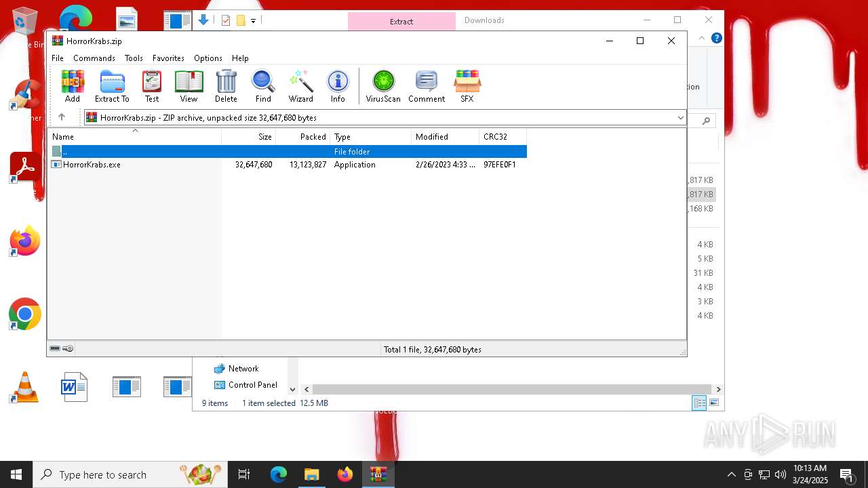This screenshot has width=868, height=488.
Task: Switch to Extract tab in Explorer window
Action: coord(401,21)
